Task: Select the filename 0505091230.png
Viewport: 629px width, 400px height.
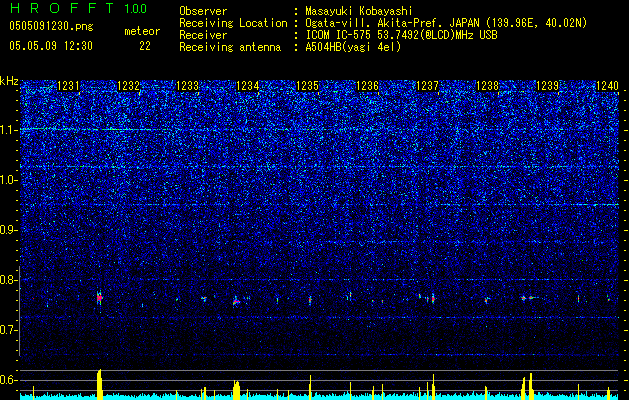Action: click(51, 26)
